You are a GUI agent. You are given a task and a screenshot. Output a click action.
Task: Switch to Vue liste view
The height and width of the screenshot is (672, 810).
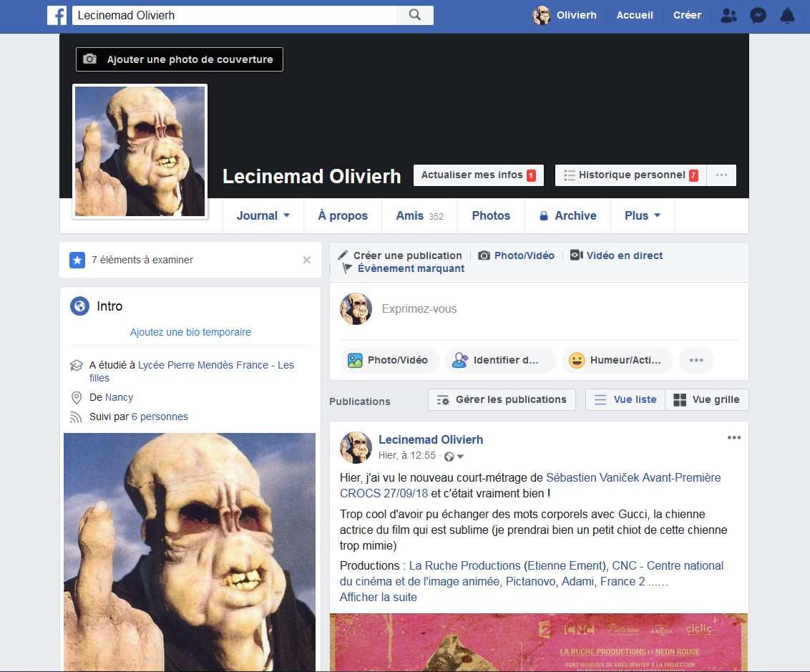point(625,399)
